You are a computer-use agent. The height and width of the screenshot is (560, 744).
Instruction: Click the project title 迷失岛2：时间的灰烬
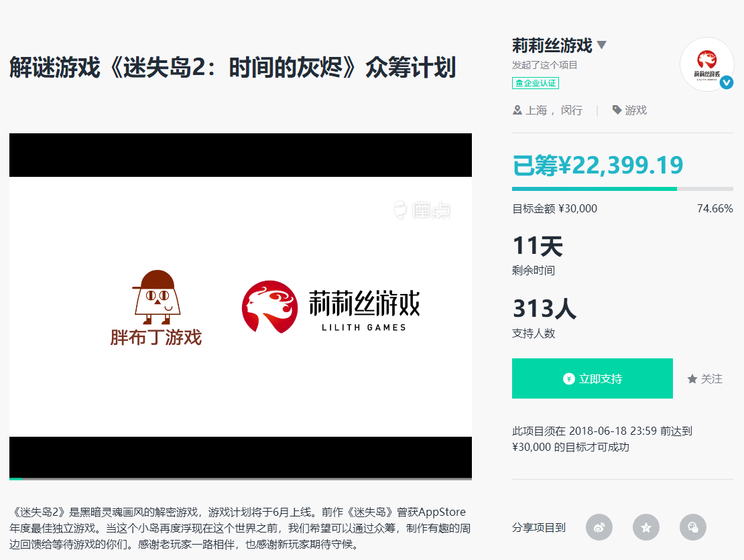click(233, 67)
